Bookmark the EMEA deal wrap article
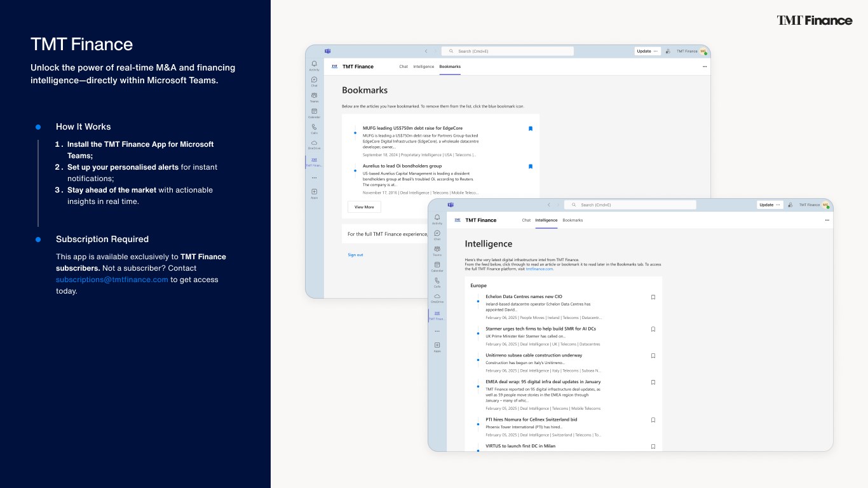Screen dimensions: 868x488 (653, 383)
